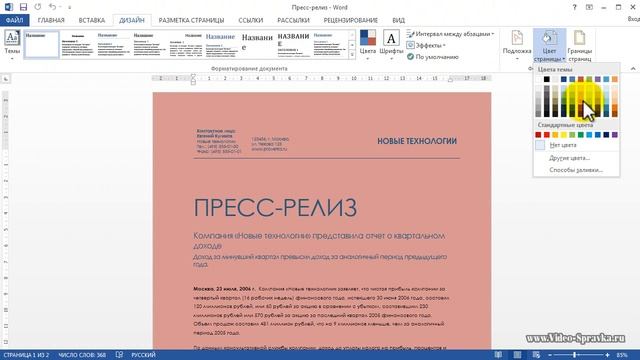This screenshot has height=360, width=640.
Task: Click НОВЫЕ ТЕХНОЛОГИИ header text
Action: [x=417, y=141]
